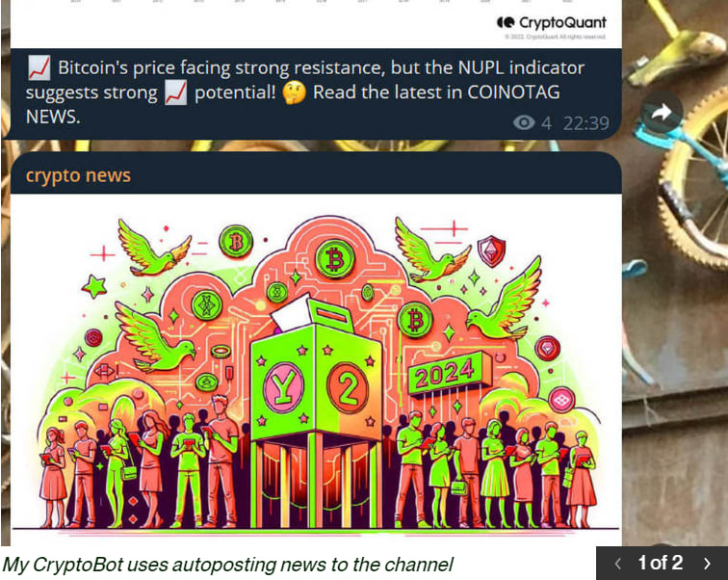Click the view count number 4
The height and width of the screenshot is (580, 728).
(x=546, y=123)
